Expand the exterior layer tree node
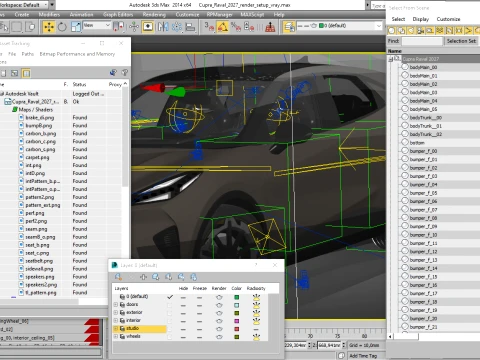480x360 pixels. [116, 313]
